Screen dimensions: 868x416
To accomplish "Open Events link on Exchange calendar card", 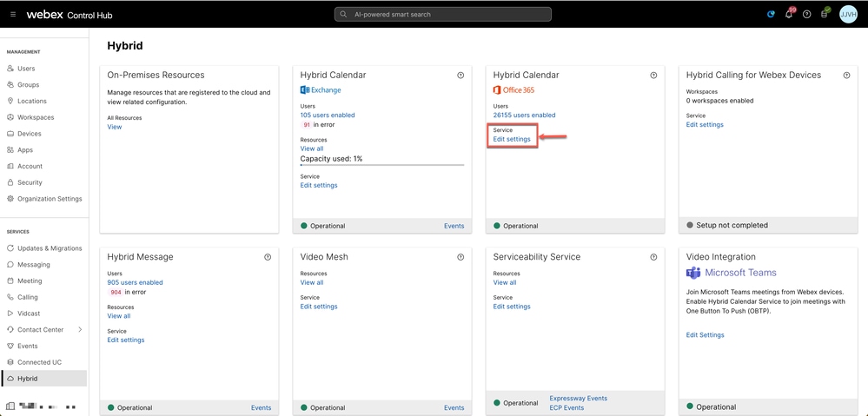I will [454, 226].
